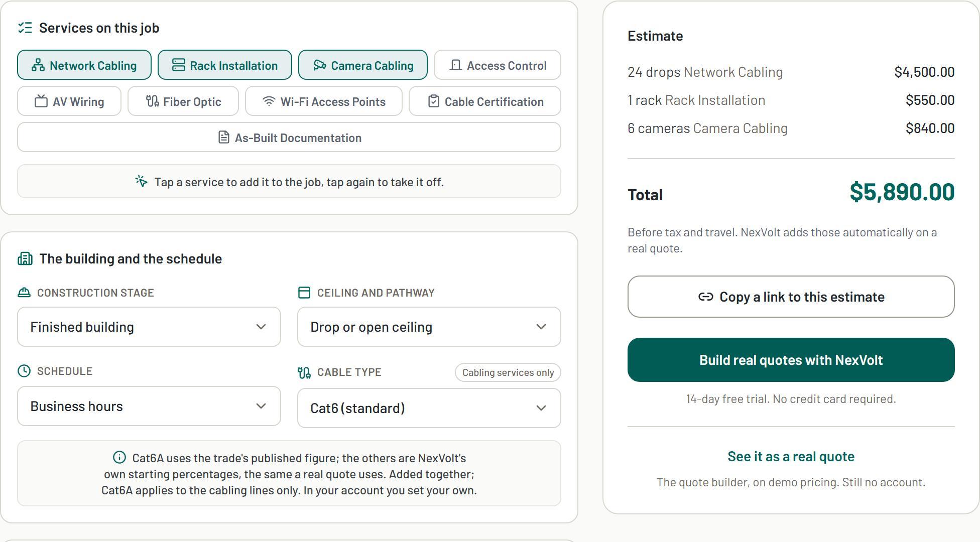Click the clock icon beside Schedule
Image resolution: width=980 pixels, height=542 pixels.
(24, 371)
